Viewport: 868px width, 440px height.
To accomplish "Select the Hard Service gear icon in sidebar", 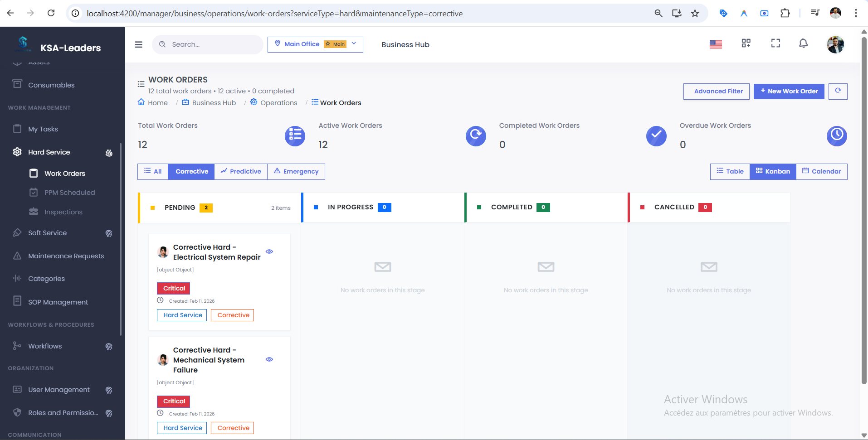I will (x=17, y=152).
